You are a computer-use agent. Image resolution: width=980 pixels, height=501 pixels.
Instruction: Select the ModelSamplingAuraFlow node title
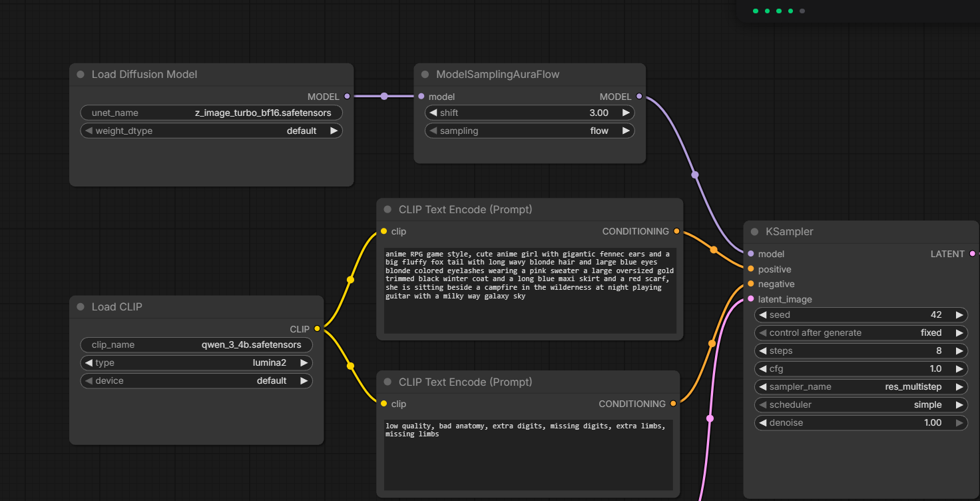498,75
